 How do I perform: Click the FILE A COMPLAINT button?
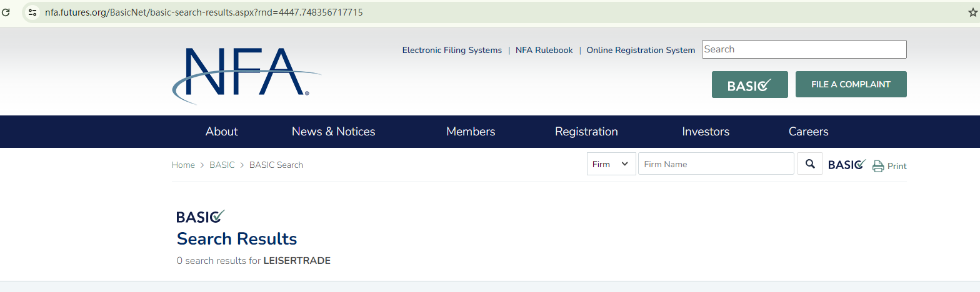point(851,85)
